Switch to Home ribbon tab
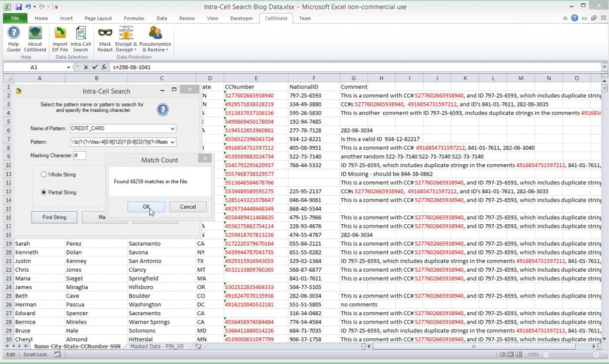609x364 pixels. [41, 18]
